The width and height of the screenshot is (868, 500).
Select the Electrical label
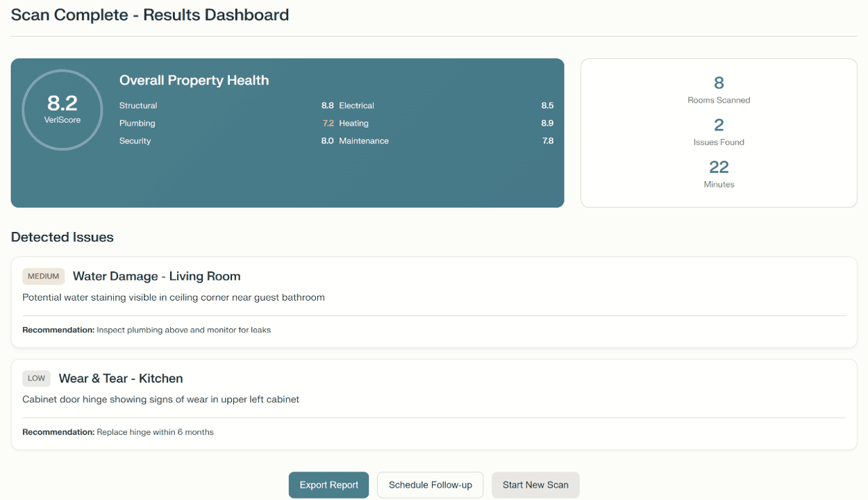(357, 106)
